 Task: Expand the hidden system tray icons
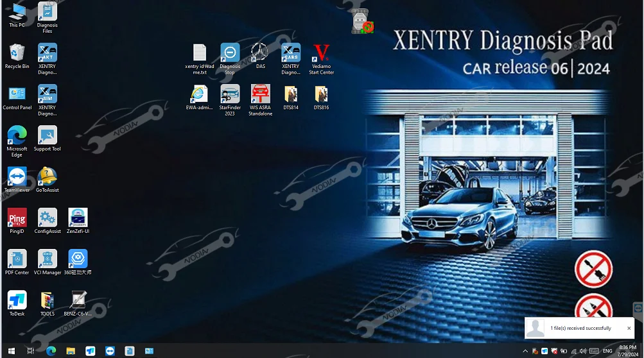(x=525, y=351)
